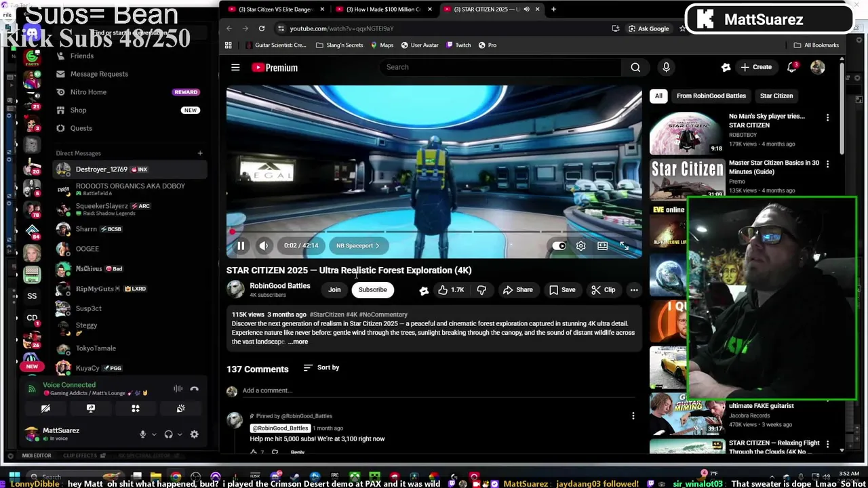Expand the description with ...more
This screenshot has height=488, width=868.
click(x=298, y=342)
